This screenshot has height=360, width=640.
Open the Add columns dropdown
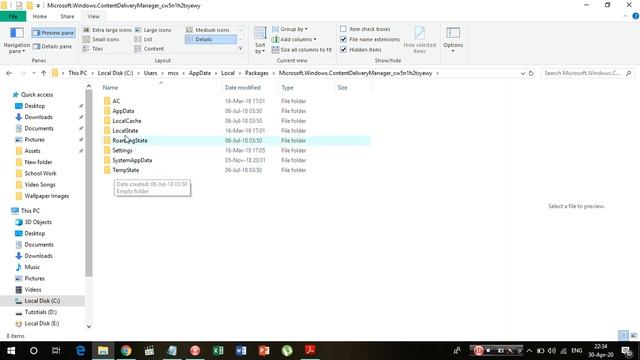(294, 39)
